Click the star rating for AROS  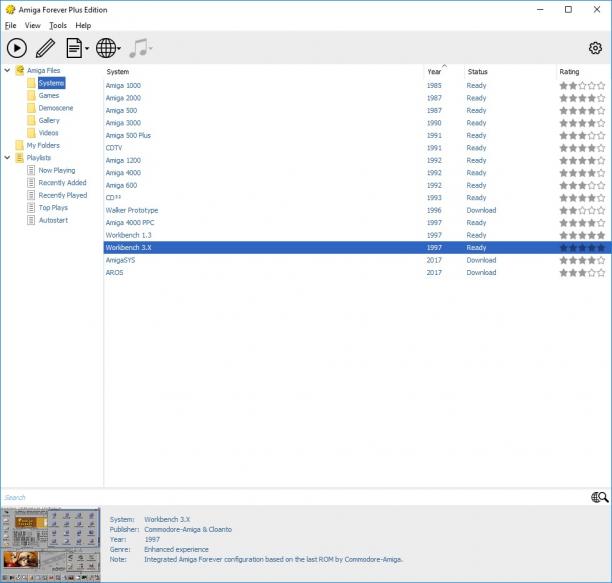(x=582, y=273)
